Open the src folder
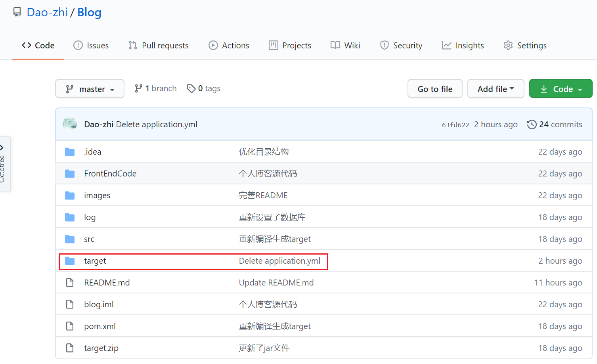The image size is (597, 364). 89,239
